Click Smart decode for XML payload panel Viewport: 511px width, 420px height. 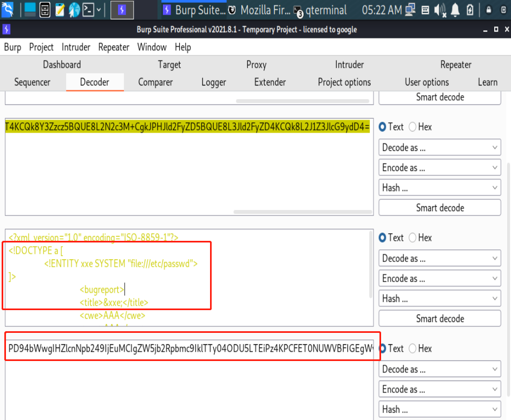(440, 319)
